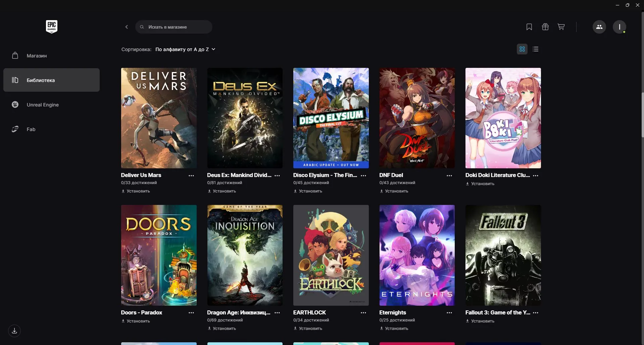Open the Библиотека section
Image resolution: width=644 pixels, height=345 pixels.
51,80
